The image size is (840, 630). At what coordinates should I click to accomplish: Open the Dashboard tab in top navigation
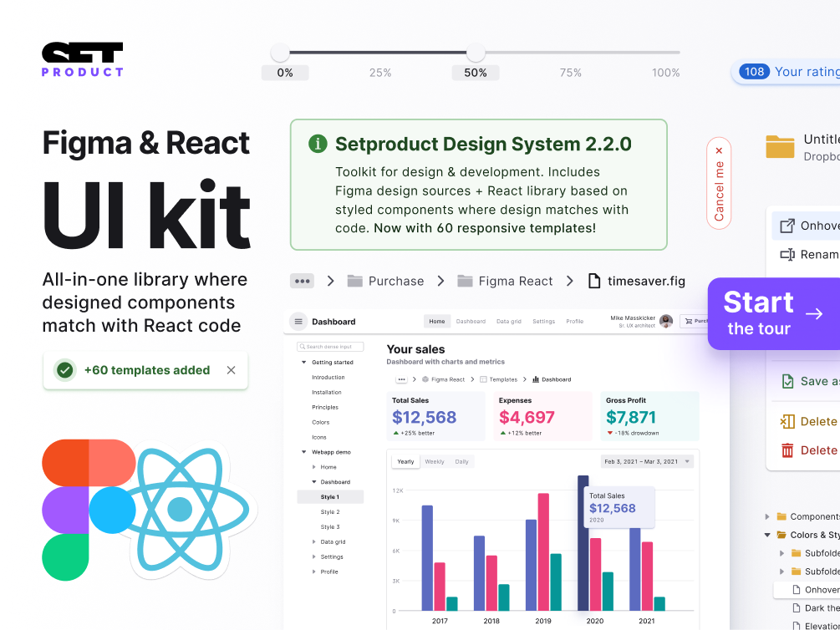tap(471, 322)
